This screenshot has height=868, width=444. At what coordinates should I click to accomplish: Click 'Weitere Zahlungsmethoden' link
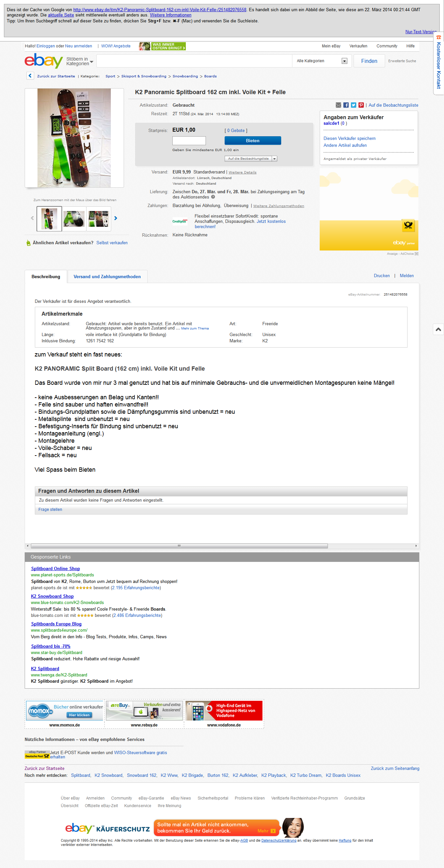[279, 206]
